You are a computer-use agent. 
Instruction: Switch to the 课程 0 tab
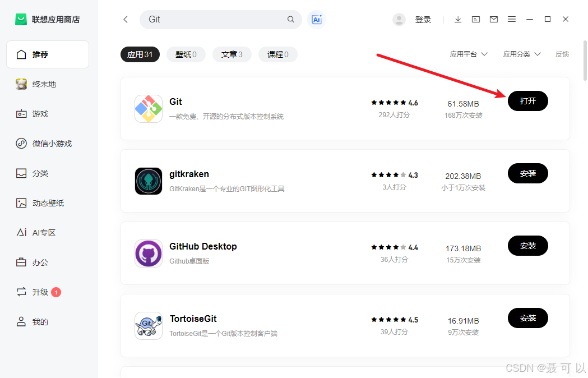278,54
